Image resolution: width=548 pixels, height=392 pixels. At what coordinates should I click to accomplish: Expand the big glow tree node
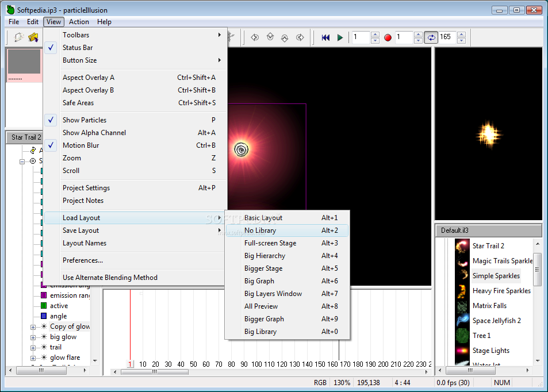pos(33,337)
